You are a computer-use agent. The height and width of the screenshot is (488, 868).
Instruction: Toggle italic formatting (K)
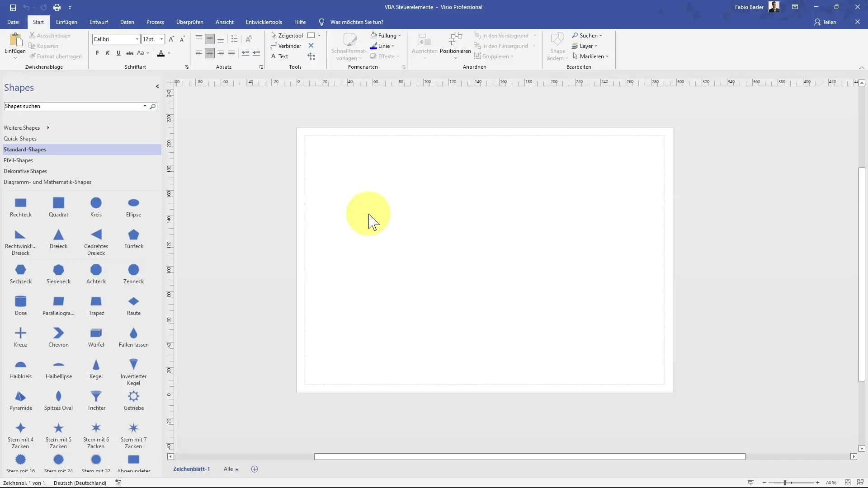[108, 53]
